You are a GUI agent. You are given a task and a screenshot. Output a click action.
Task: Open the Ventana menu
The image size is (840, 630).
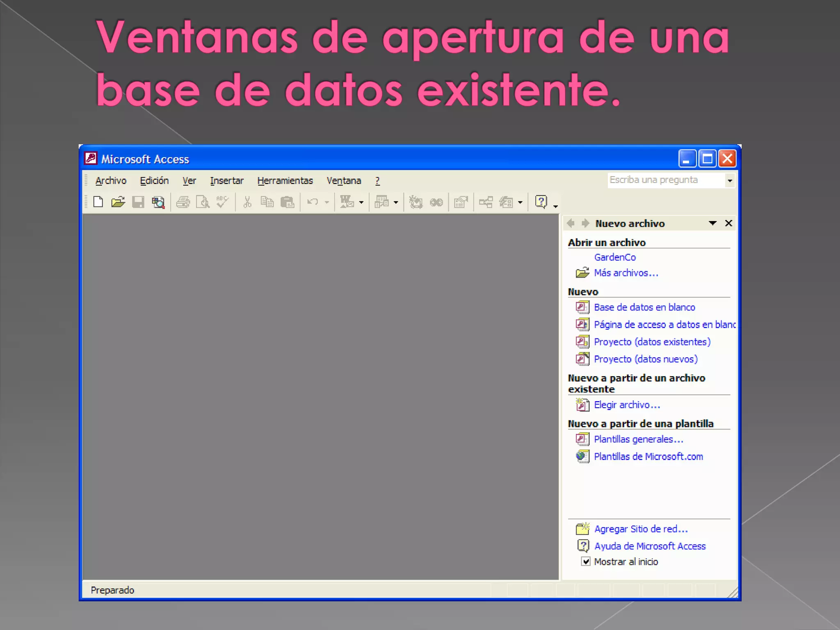coord(344,180)
